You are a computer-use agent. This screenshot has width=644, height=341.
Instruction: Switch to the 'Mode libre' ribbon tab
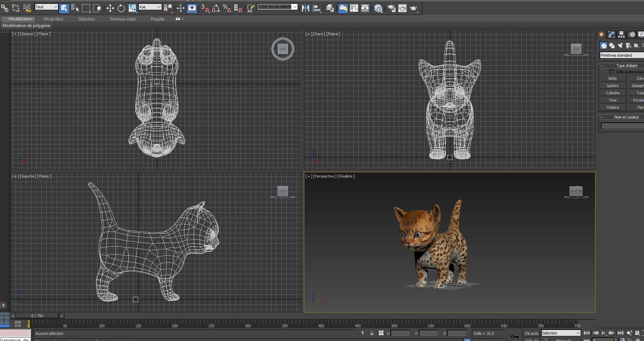pos(53,19)
